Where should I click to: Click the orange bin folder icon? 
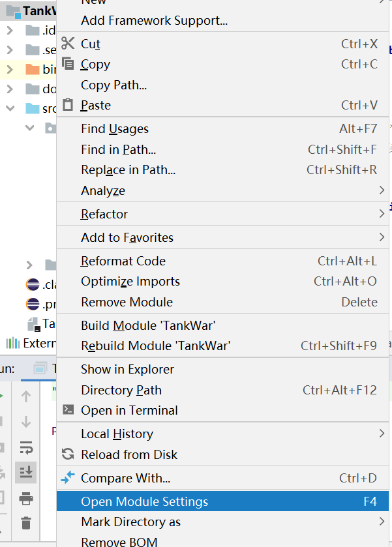pos(33,69)
